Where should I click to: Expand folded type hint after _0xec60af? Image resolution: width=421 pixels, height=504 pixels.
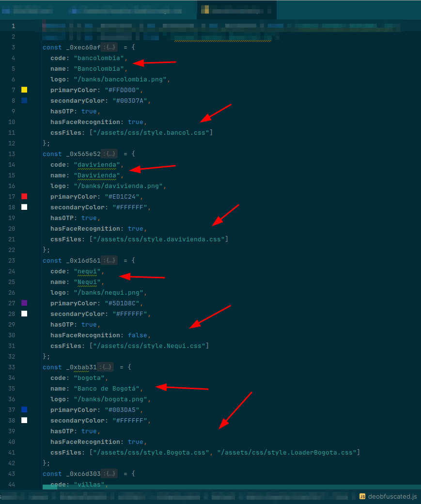[109, 47]
